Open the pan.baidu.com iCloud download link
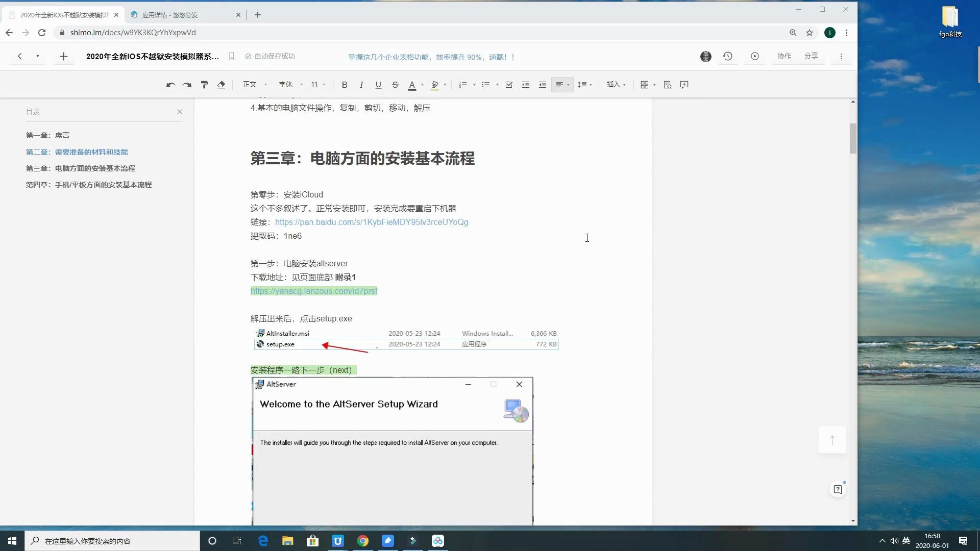Image resolution: width=980 pixels, height=551 pixels. 372,222
